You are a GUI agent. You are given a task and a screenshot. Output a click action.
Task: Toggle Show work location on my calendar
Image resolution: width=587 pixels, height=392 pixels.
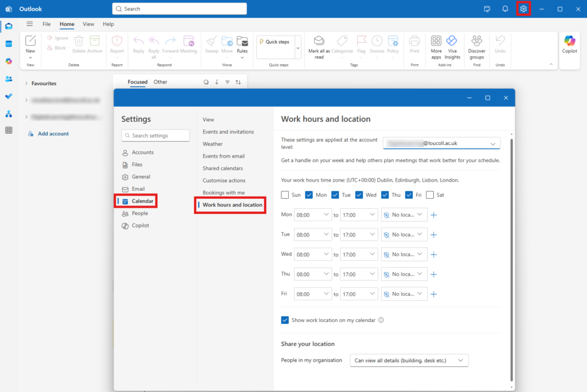[285, 320]
